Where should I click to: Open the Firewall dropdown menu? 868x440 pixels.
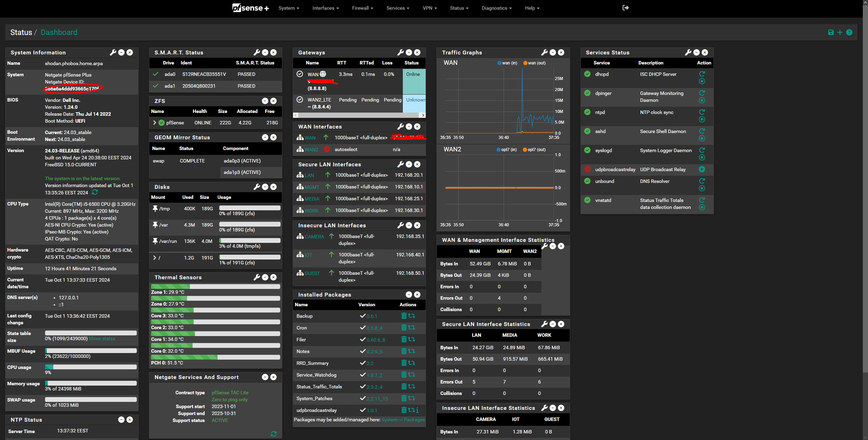tap(362, 8)
